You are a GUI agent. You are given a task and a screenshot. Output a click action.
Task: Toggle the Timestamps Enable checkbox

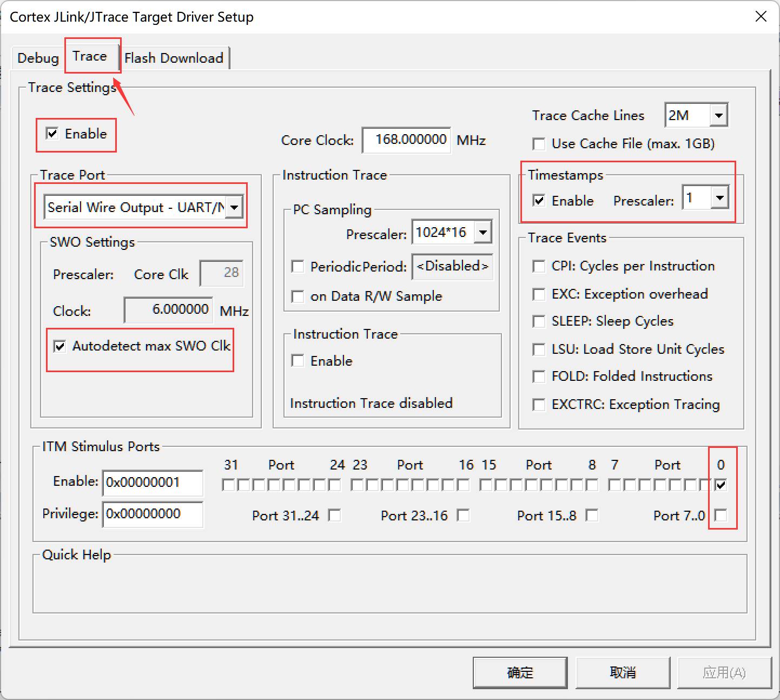[x=539, y=201]
